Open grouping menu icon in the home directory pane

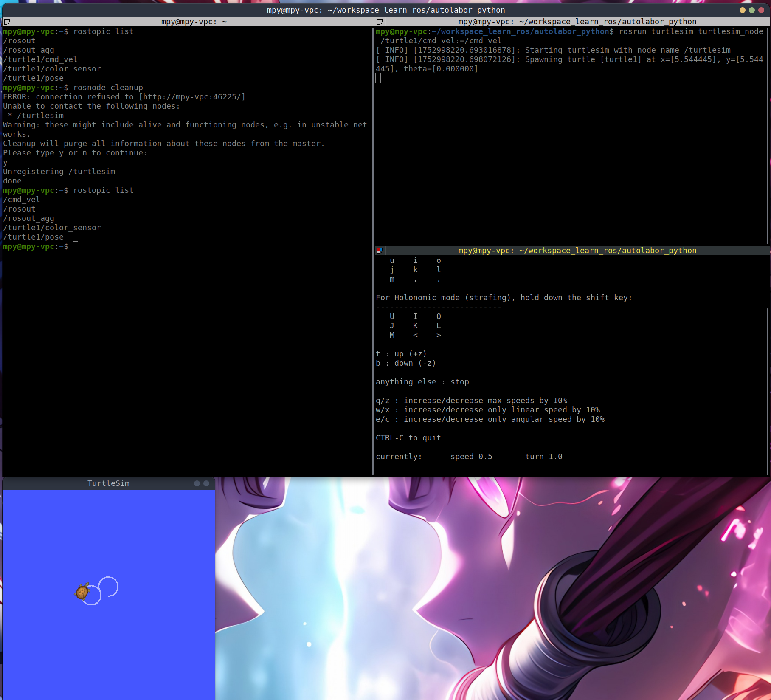coord(7,22)
